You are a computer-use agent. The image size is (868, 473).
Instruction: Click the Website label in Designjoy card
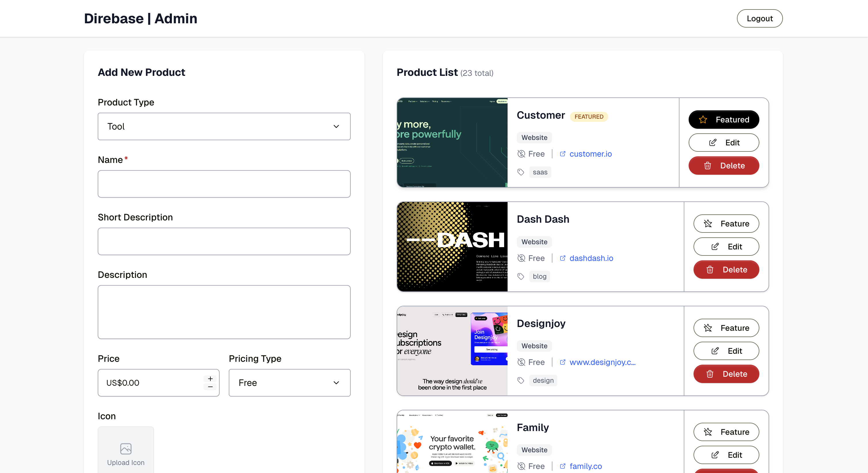coord(534,346)
